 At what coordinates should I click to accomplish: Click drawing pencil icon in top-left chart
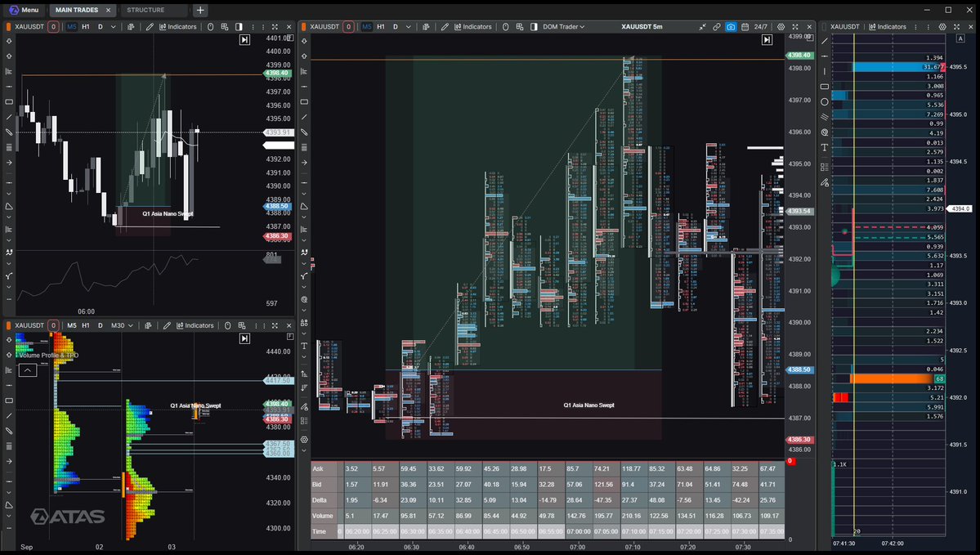pos(150,27)
